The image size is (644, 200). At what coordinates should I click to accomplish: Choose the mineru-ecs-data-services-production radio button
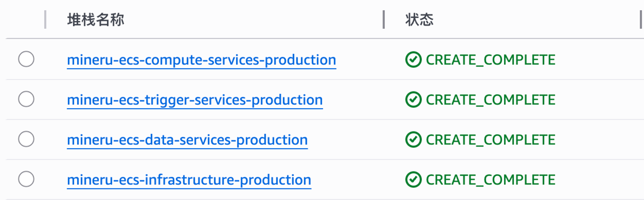click(x=26, y=139)
